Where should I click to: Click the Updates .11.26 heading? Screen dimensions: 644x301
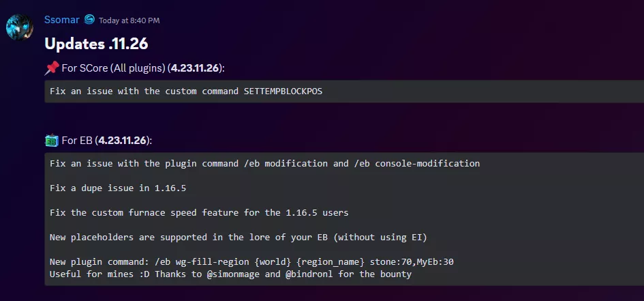tap(96, 44)
